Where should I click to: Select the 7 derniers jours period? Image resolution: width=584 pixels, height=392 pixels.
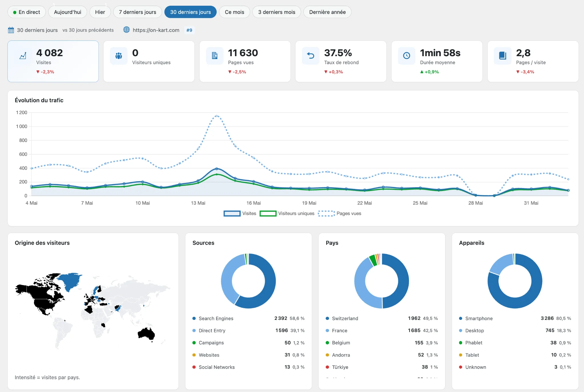click(x=137, y=12)
